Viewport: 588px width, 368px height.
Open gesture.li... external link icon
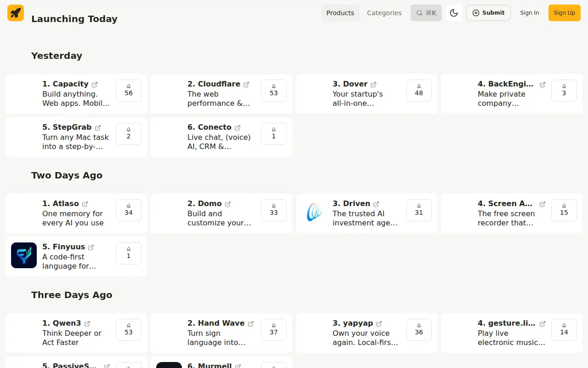(x=543, y=324)
